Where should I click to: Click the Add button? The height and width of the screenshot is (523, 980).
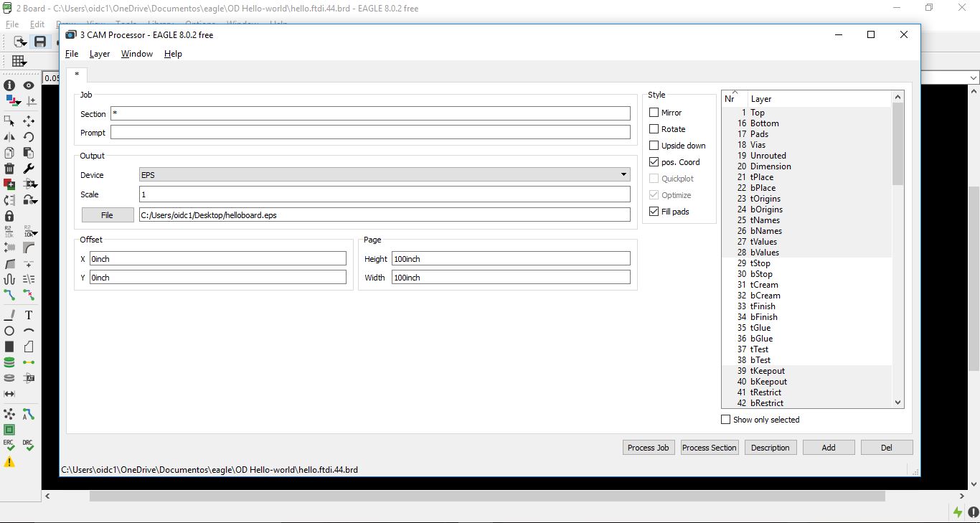(829, 448)
